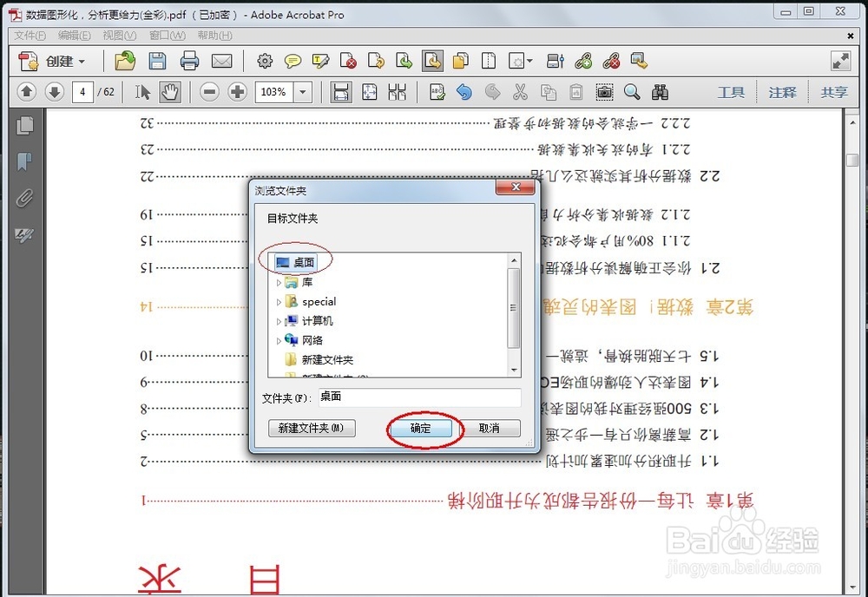Open the zoom percentage dropdown arrow
The height and width of the screenshot is (597, 868).
(x=303, y=92)
